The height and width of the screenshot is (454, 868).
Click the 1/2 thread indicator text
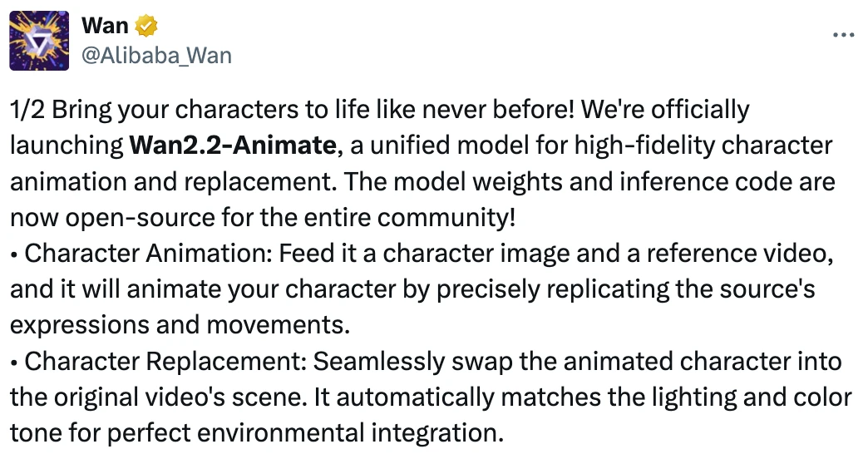coord(26,110)
